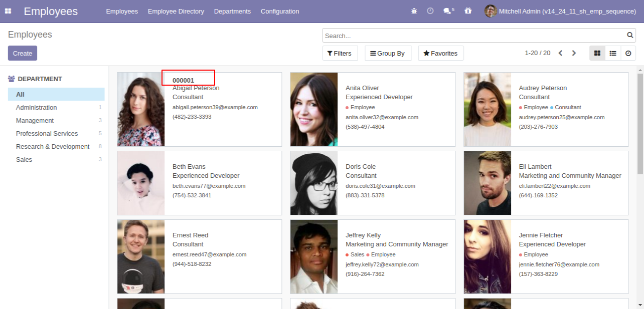Filter by Management department
Screen dimensions: 644x309
(56, 120)
